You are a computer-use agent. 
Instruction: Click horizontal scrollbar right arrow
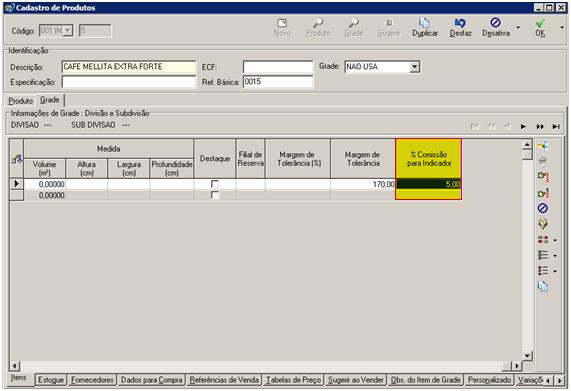coord(517,366)
